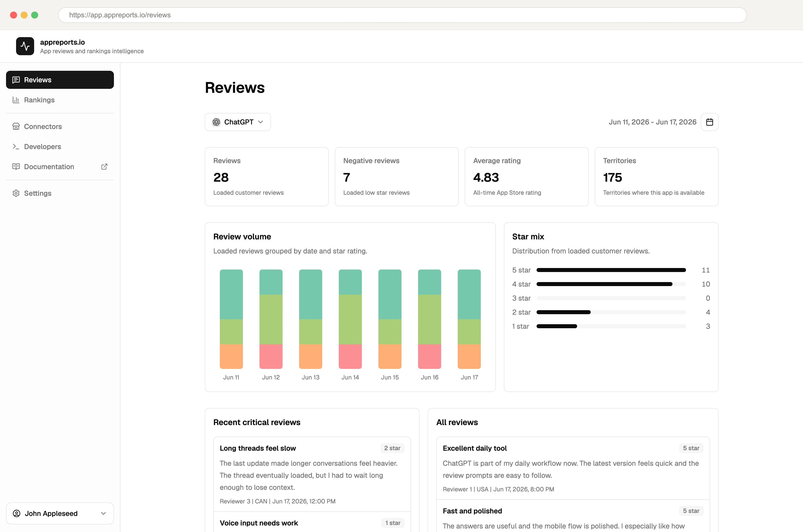
Task: Click the 4 star count '10'
Action: [706, 284]
